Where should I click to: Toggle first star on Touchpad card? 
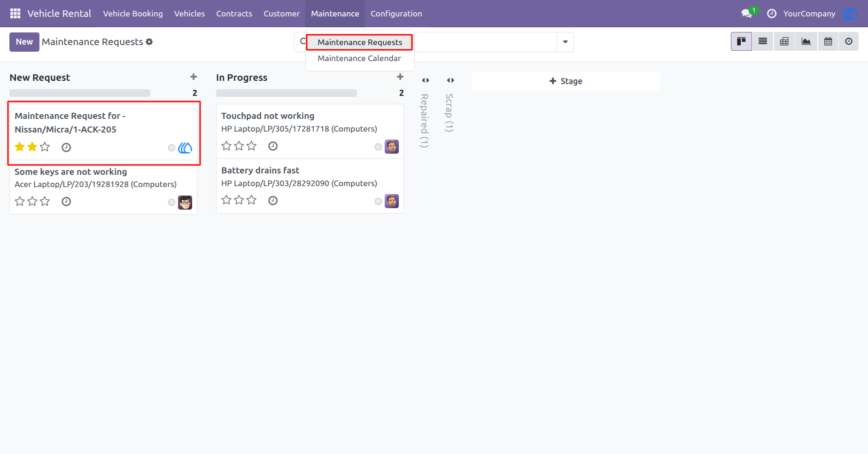pos(226,146)
